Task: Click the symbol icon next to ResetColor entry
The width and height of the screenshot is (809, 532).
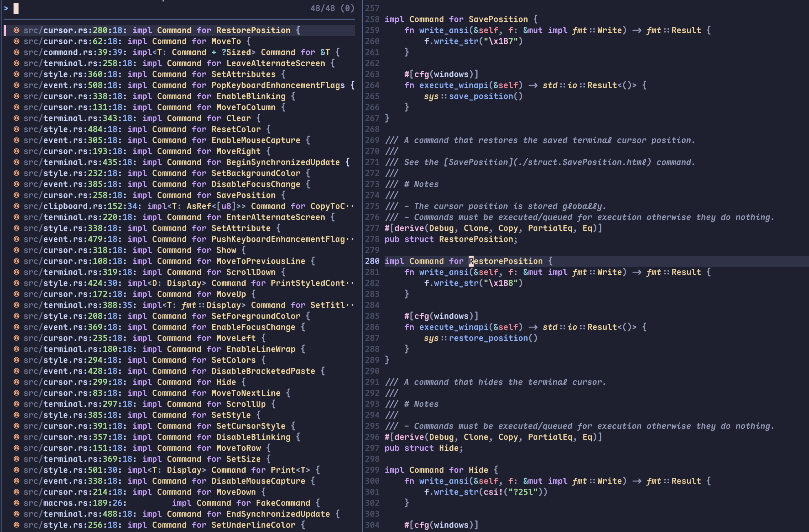Action: click(16, 129)
